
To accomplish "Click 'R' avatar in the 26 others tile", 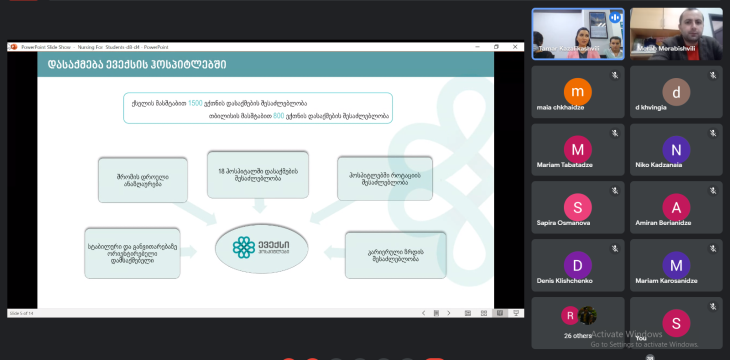I will click(x=570, y=315).
